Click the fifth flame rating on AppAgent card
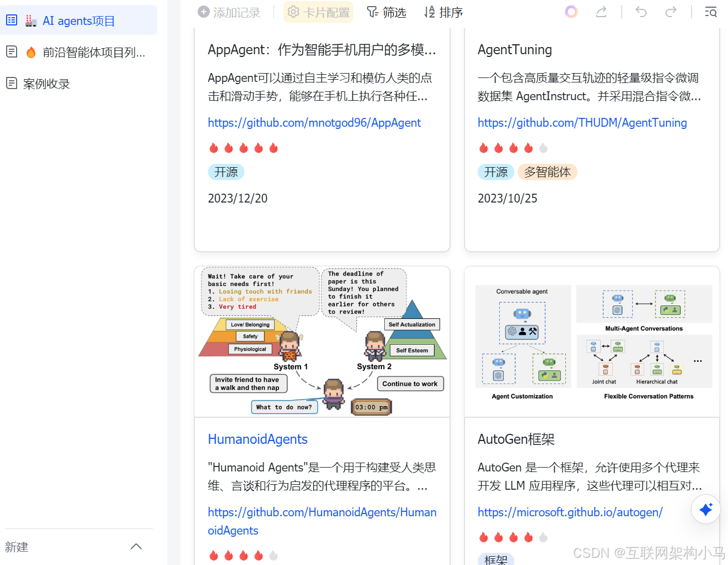This screenshot has height=565, width=728. (x=273, y=148)
